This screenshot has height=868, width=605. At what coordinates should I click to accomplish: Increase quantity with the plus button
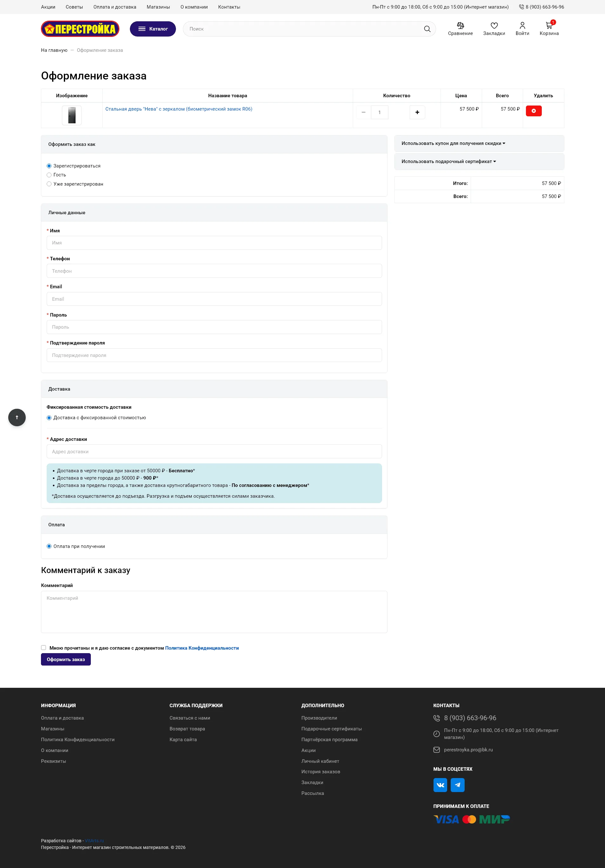417,112
